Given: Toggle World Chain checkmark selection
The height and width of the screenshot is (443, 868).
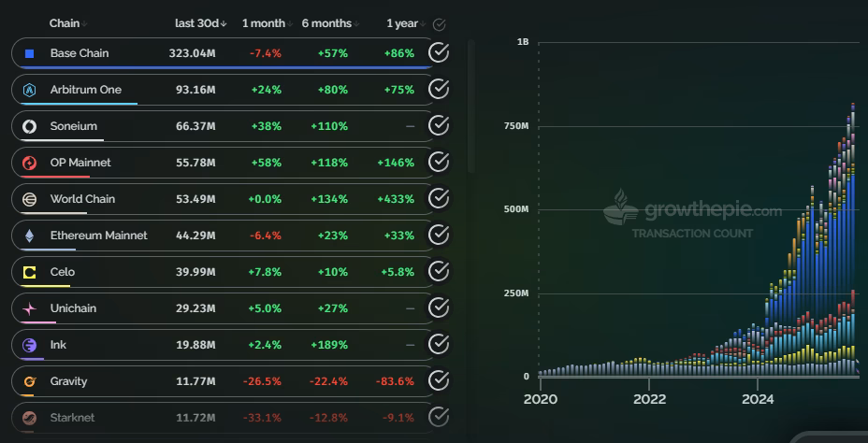Looking at the screenshot, I should pyautogui.click(x=439, y=198).
